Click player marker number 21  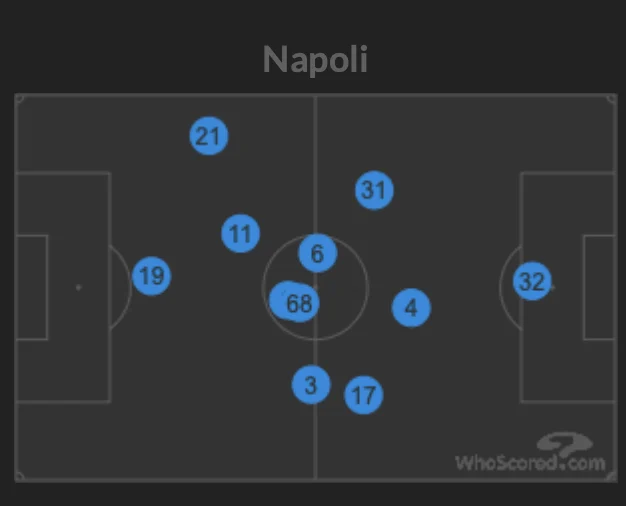click(208, 136)
